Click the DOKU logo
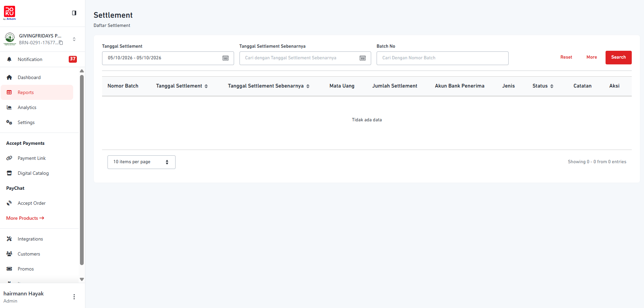This screenshot has width=644, height=308. coord(10,13)
